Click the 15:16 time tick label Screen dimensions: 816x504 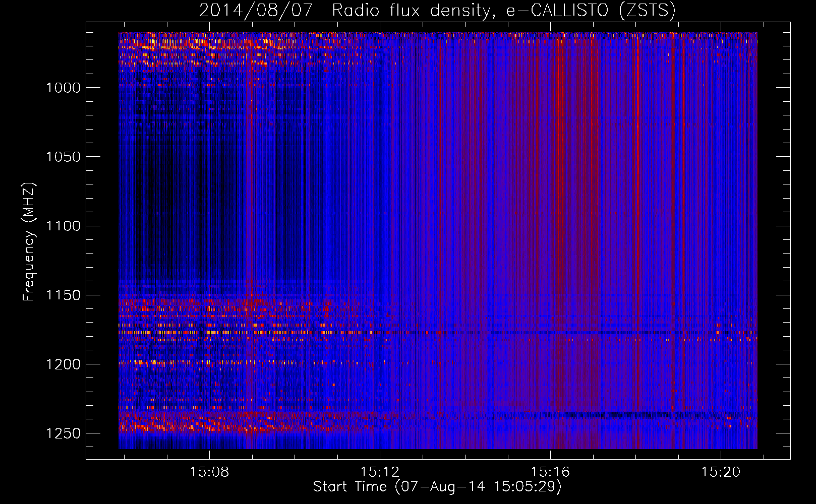click(550, 472)
